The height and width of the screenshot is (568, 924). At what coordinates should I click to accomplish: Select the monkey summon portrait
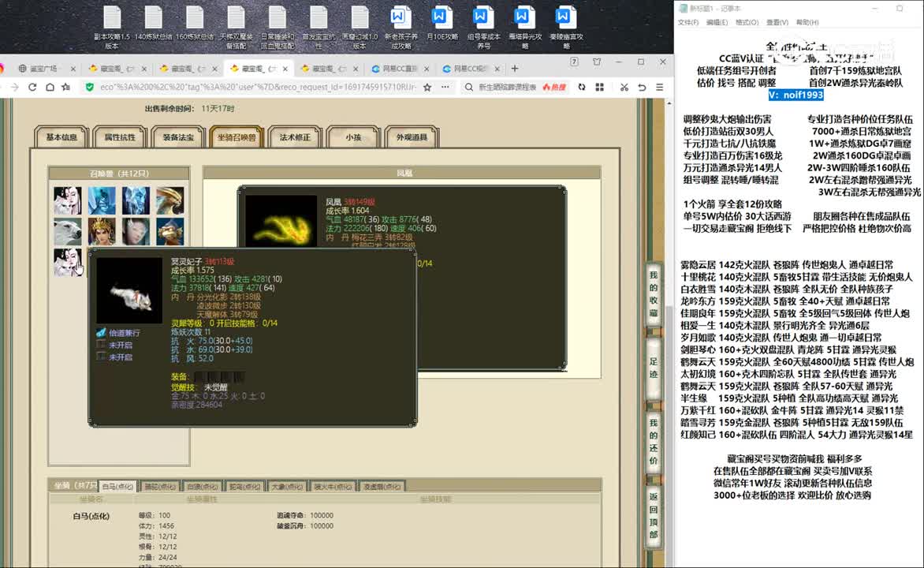[x=170, y=231]
